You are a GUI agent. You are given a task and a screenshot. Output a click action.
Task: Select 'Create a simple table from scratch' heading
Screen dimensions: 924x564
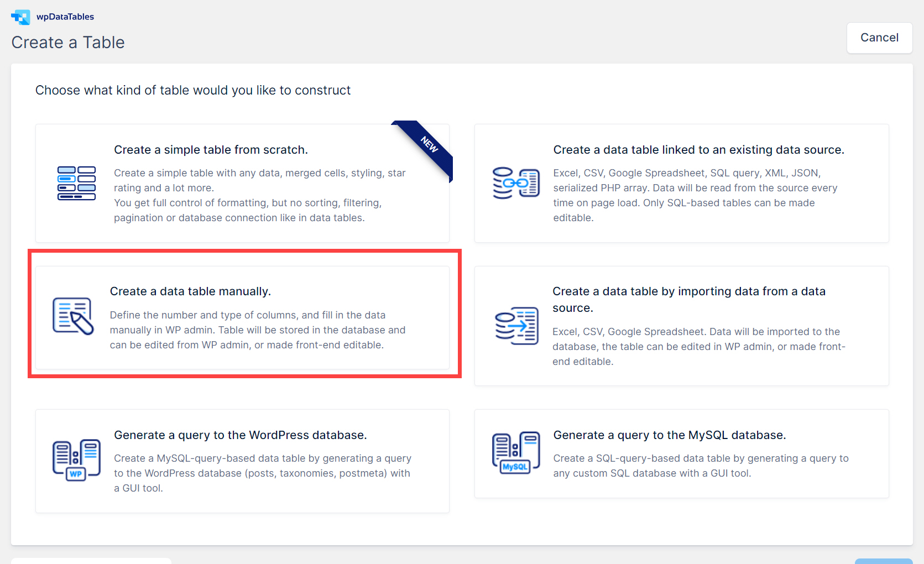tap(211, 150)
